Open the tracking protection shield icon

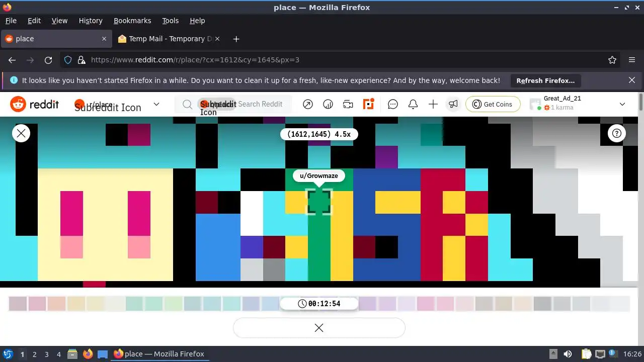tap(68, 60)
